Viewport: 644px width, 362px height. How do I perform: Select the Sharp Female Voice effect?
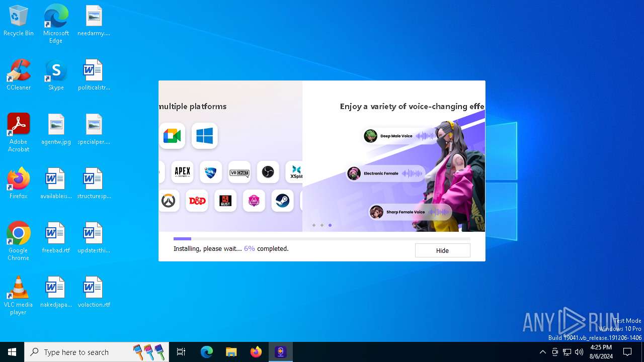coord(409,212)
